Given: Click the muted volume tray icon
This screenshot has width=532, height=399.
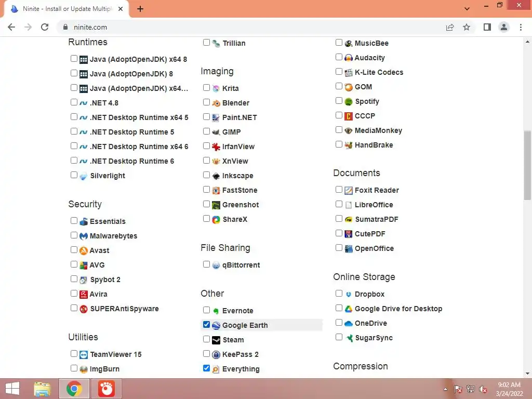Looking at the screenshot, I should pyautogui.click(x=483, y=389).
